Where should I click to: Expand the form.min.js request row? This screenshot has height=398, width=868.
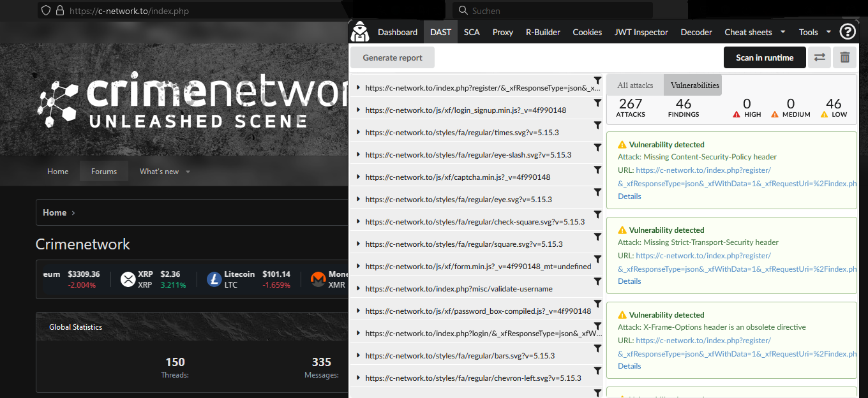coord(358,267)
